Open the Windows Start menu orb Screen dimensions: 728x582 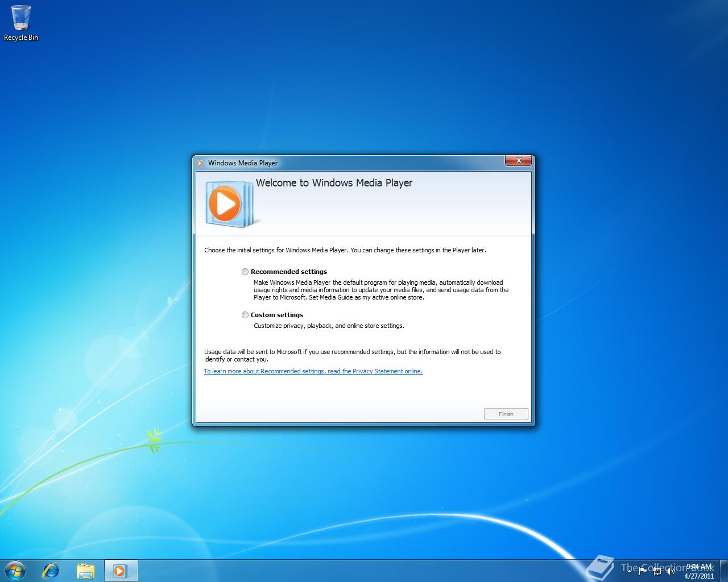(15, 570)
